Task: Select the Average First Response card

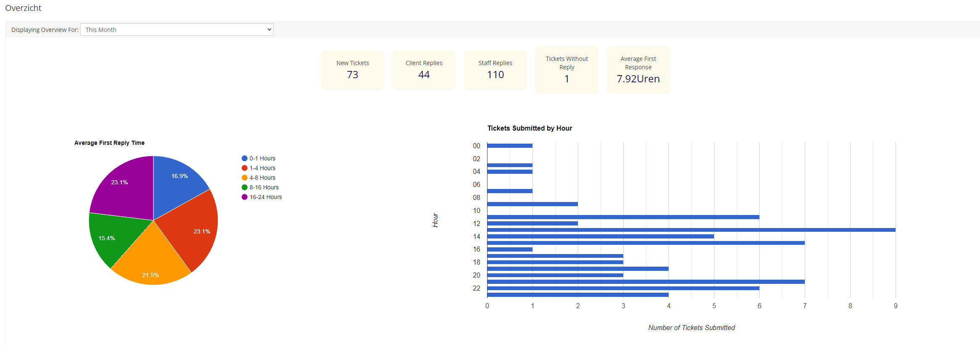Action: [638, 70]
